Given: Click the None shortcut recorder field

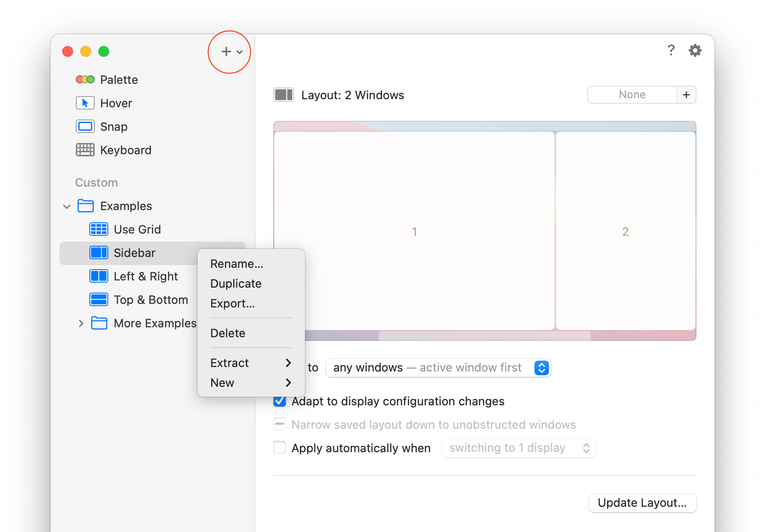Looking at the screenshot, I should (632, 95).
